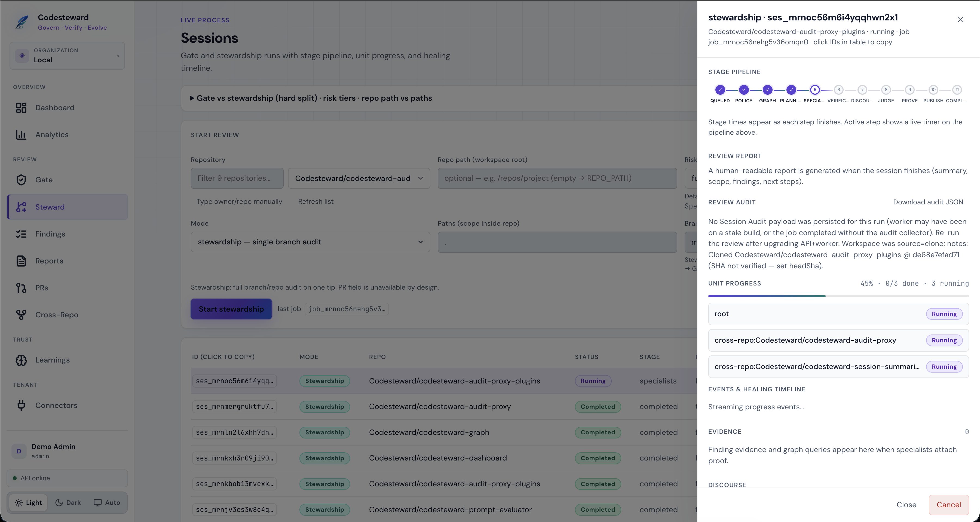The height and width of the screenshot is (522, 980).
Task: Click the Codesteward feather logo
Action: (22, 22)
